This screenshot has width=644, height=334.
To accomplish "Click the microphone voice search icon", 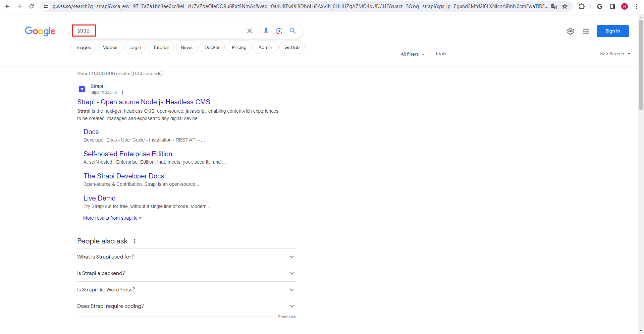I will coord(266,31).
